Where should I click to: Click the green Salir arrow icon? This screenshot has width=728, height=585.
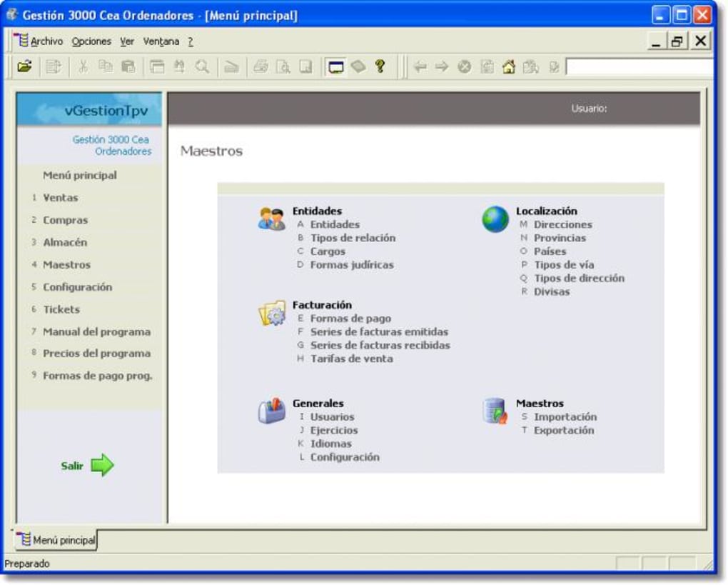click(102, 465)
